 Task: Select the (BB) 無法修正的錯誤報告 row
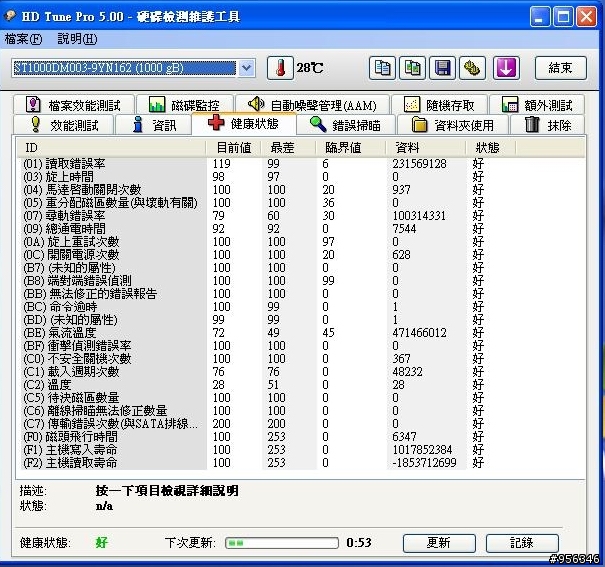click(301, 294)
